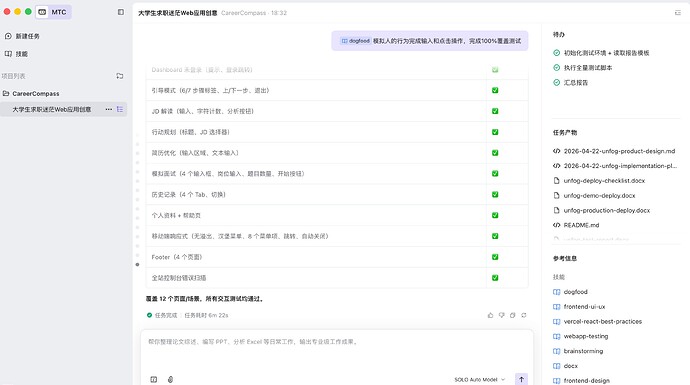Open the 技能 skills section
Image resolution: width=690 pixels, height=385 pixels.
click(16, 54)
